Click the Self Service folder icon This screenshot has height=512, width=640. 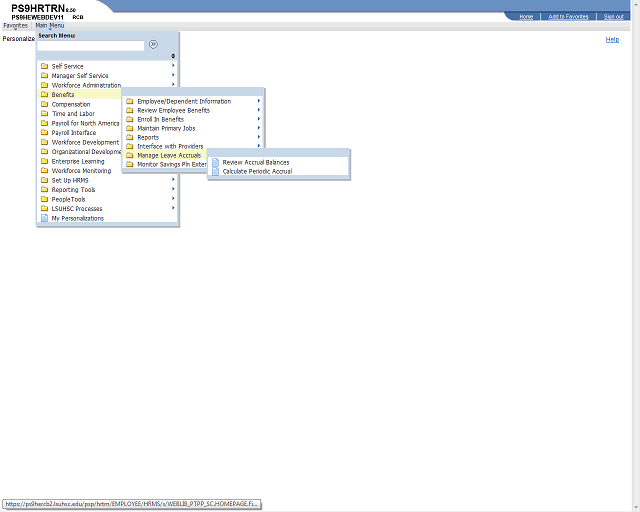click(44, 66)
